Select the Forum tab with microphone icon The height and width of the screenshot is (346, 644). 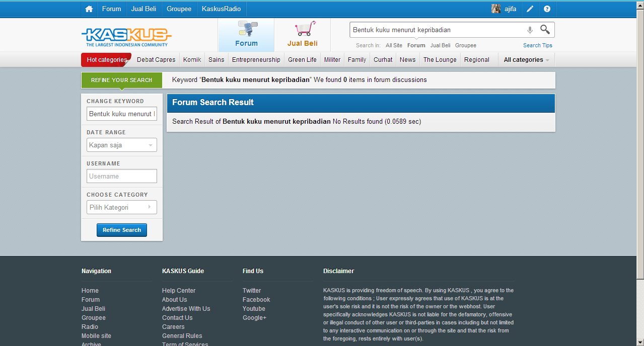point(246,35)
